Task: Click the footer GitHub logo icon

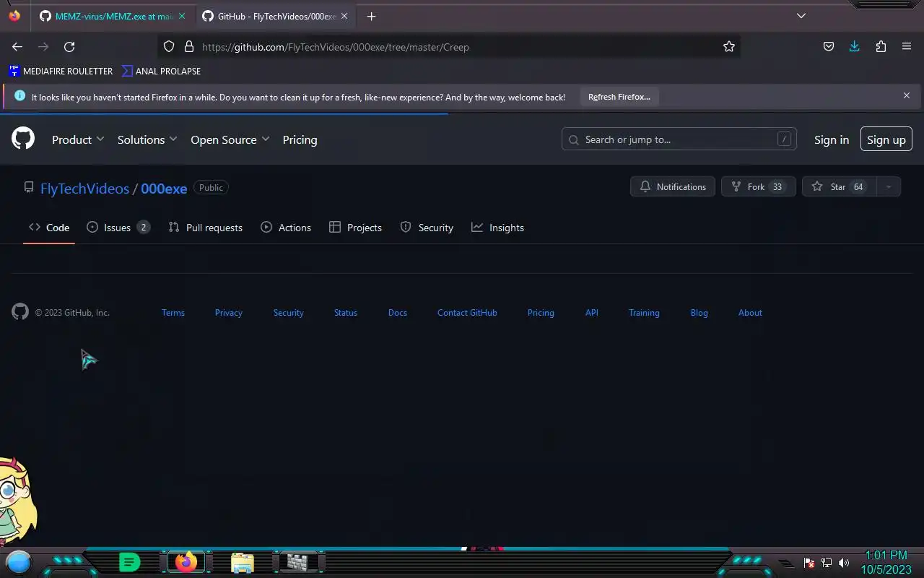Action: tap(20, 311)
